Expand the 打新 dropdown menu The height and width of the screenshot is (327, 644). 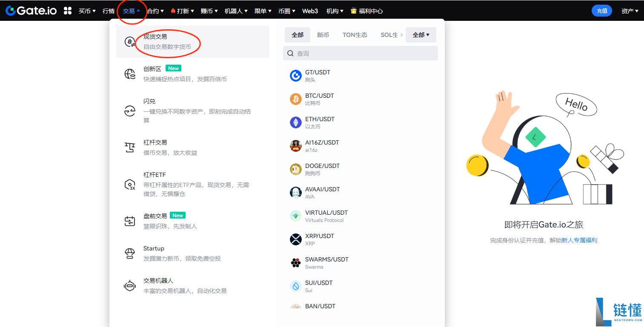coord(182,11)
